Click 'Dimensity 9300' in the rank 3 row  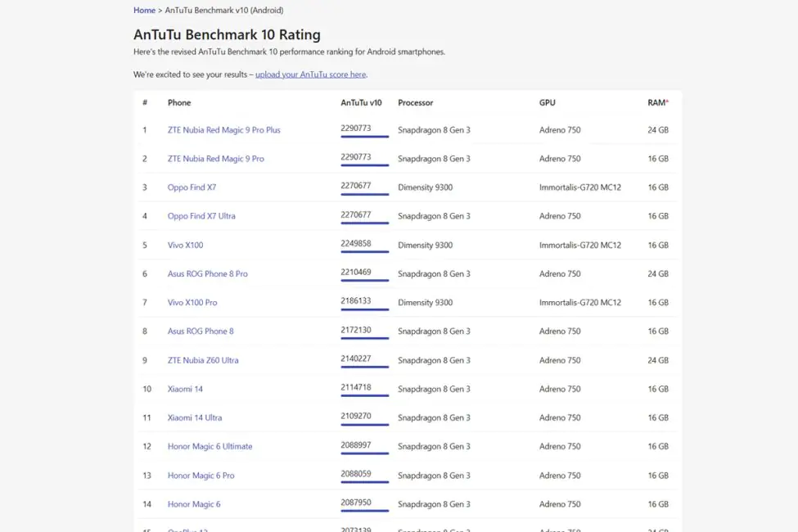[425, 187]
